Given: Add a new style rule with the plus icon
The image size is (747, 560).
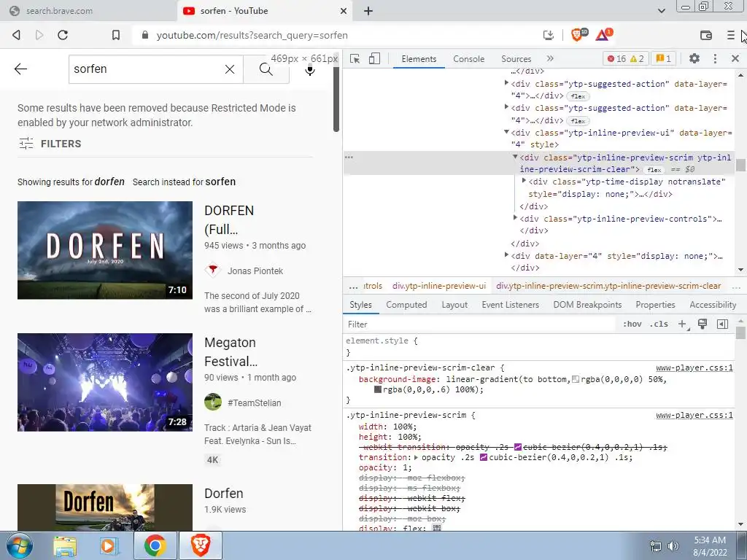Looking at the screenshot, I should coord(683,324).
